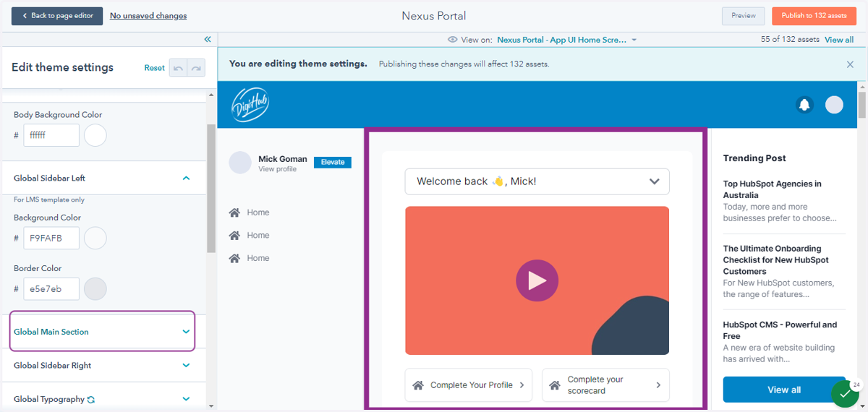Open Complete Your Profile card
This screenshot has width=868, height=412.
point(469,385)
